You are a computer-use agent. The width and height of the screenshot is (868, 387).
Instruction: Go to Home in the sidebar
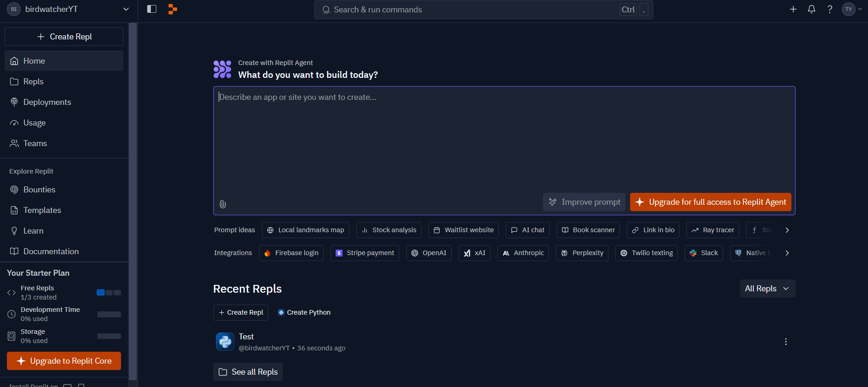tap(64, 61)
